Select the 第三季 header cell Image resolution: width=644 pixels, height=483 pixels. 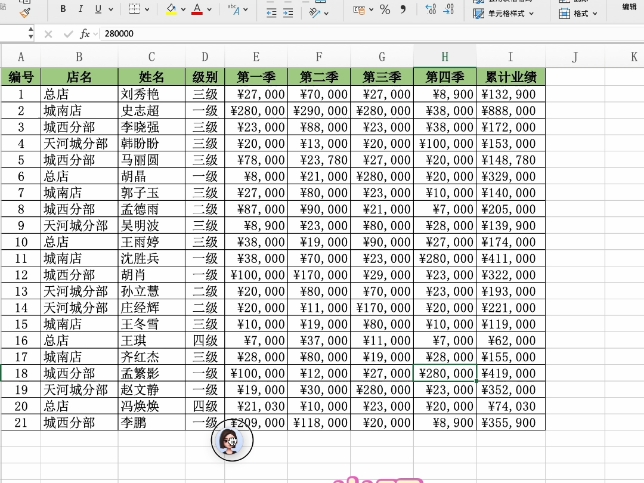pos(382,77)
